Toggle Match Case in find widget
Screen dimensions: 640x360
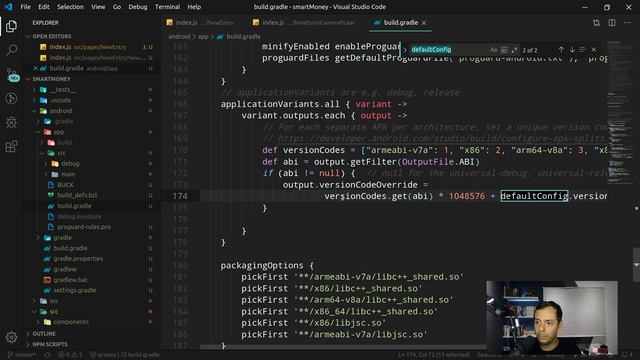(x=493, y=50)
